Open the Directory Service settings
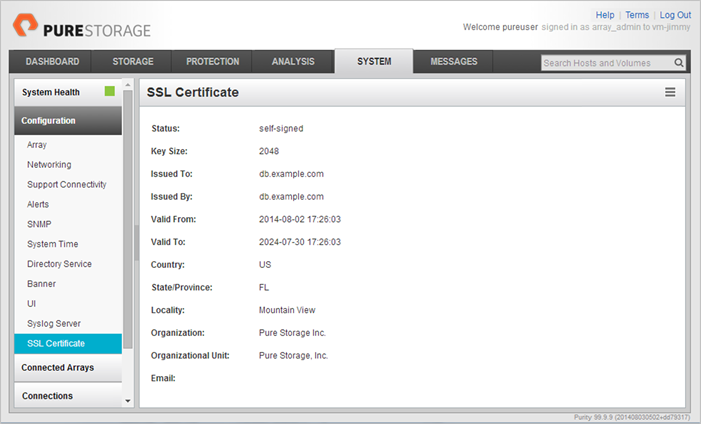The width and height of the screenshot is (701, 424). click(x=59, y=264)
